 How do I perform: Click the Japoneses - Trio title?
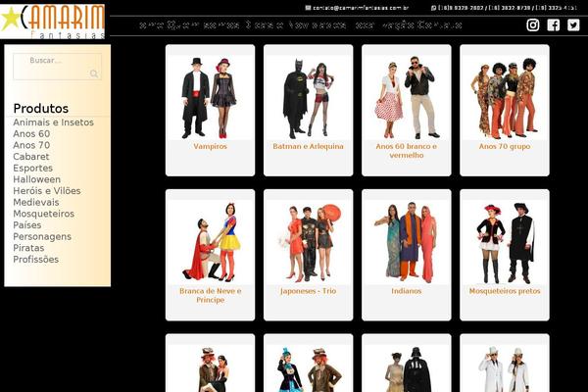(x=309, y=291)
